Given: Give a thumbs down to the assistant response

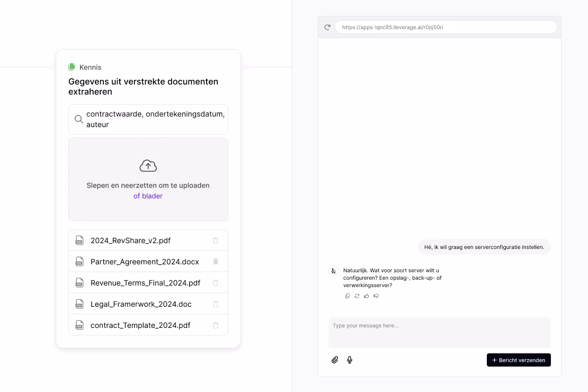Looking at the screenshot, I should (x=376, y=296).
